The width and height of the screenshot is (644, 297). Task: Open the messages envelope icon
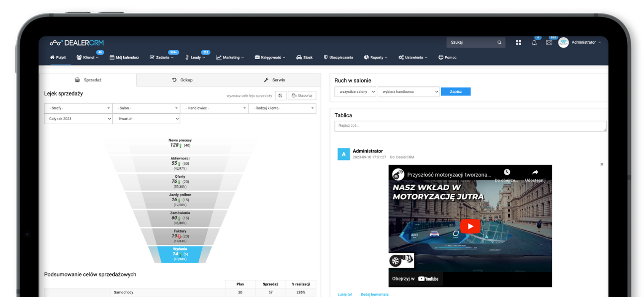(549, 43)
